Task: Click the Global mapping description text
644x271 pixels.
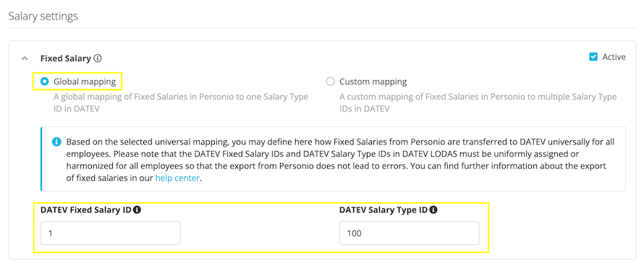Action: pos(181,103)
